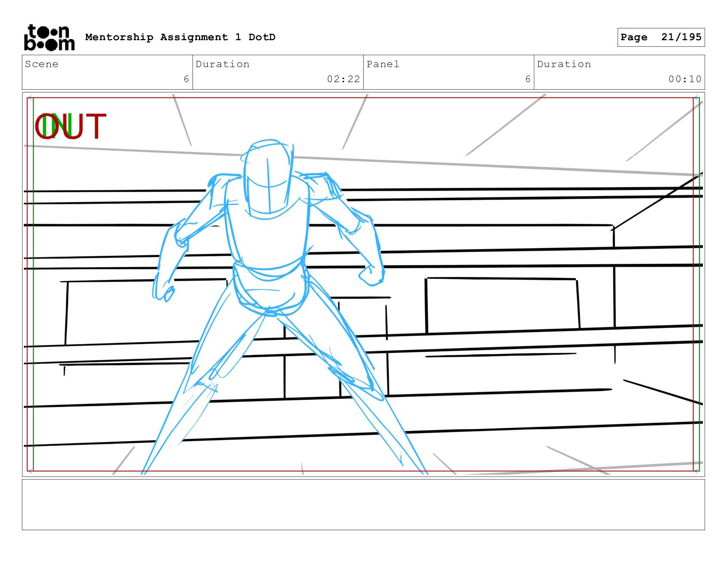Click the Scene label in header
The width and height of the screenshot is (728, 563).
pyautogui.click(x=41, y=64)
